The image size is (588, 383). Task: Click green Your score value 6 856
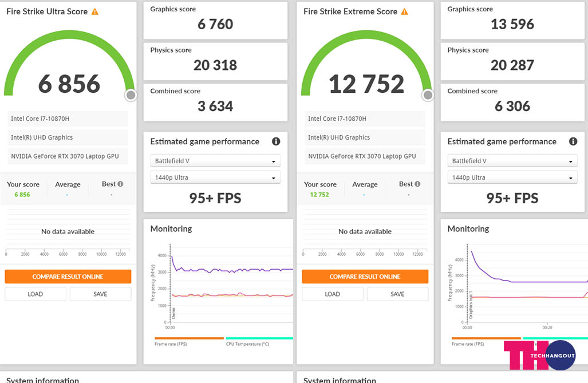[x=22, y=195]
